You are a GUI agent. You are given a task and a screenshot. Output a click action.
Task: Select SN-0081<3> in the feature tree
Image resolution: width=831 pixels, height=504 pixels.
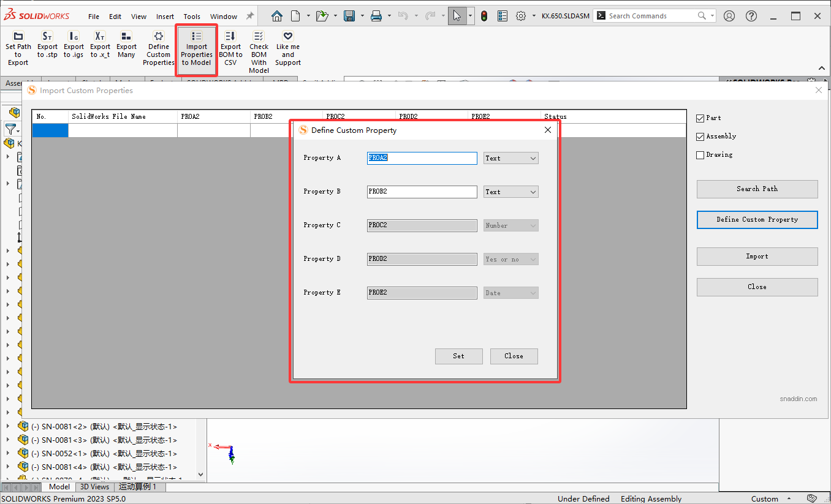click(104, 440)
